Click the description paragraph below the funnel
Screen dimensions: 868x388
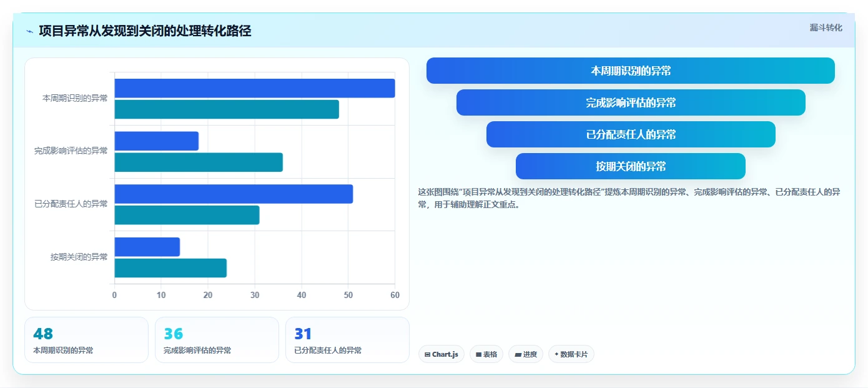(x=629, y=198)
